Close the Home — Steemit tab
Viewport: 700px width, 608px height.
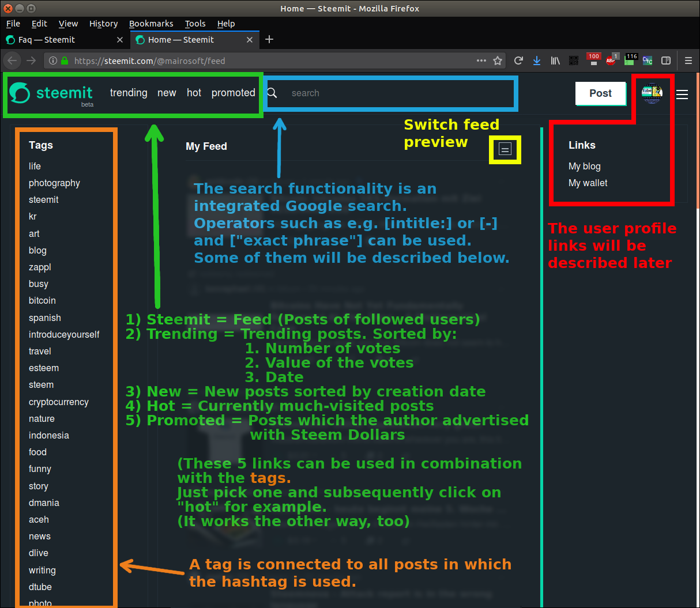250,40
